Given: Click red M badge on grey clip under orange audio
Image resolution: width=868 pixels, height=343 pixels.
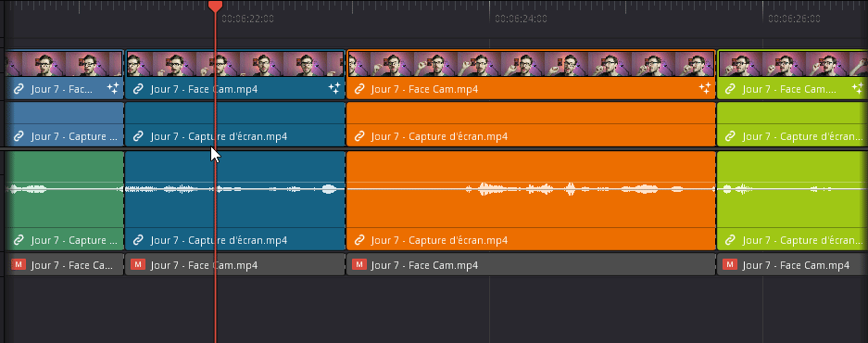Looking at the screenshot, I should pos(359,265).
